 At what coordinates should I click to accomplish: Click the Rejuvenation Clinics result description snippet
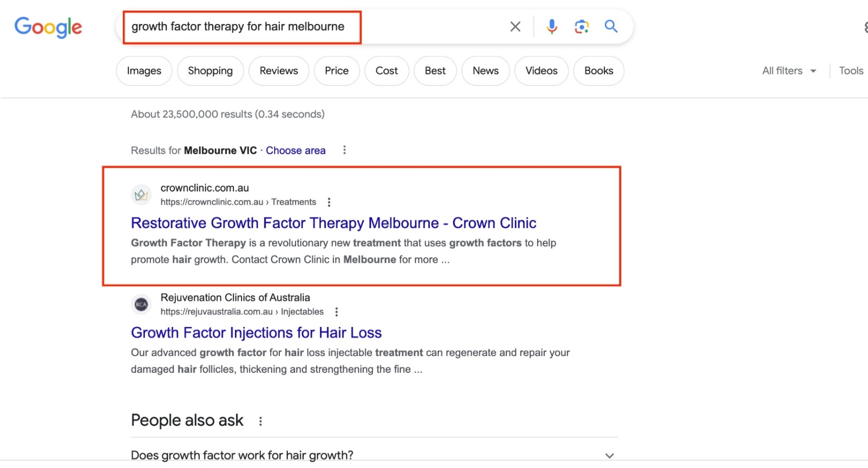point(350,361)
